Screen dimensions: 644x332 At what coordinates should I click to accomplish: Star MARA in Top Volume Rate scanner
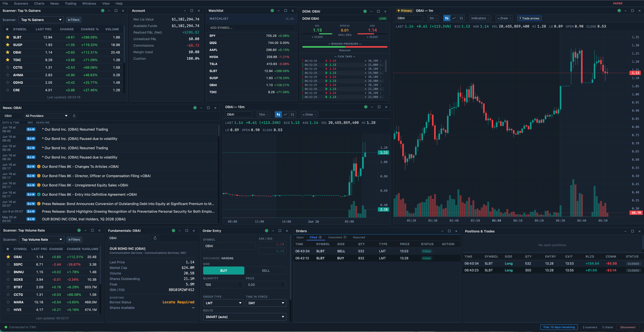(x=8, y=302)
